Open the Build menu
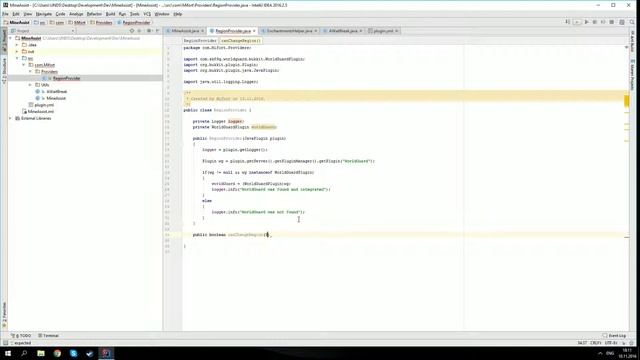Image resolution: width=640 pixels, height=360 pixels. tap(110, 14)
